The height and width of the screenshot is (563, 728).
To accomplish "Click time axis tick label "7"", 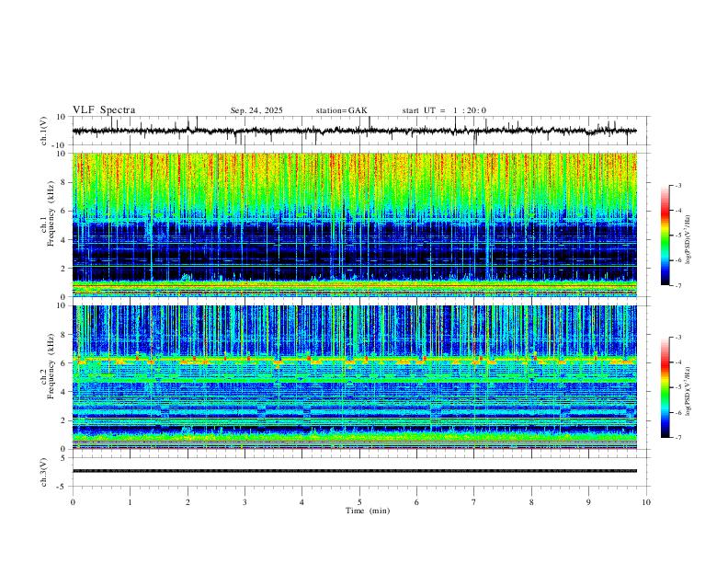I will pyautogui.click(x=474, y=502).
